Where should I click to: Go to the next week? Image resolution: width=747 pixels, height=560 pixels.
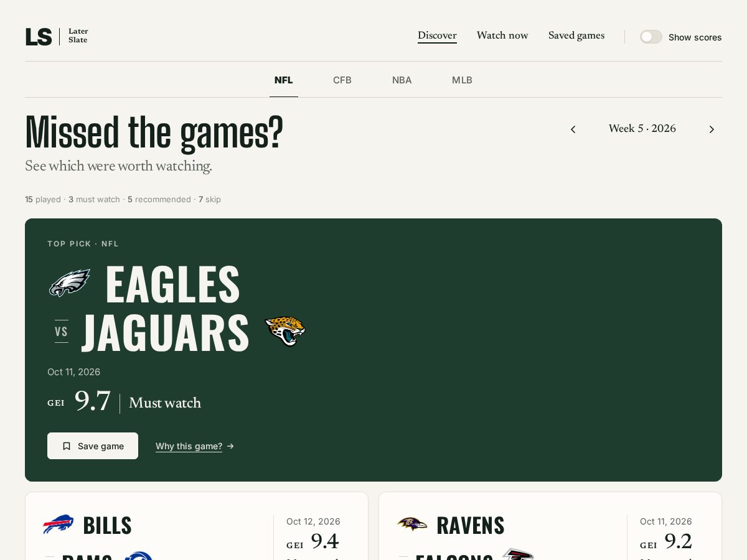click(x=712, y=129)
